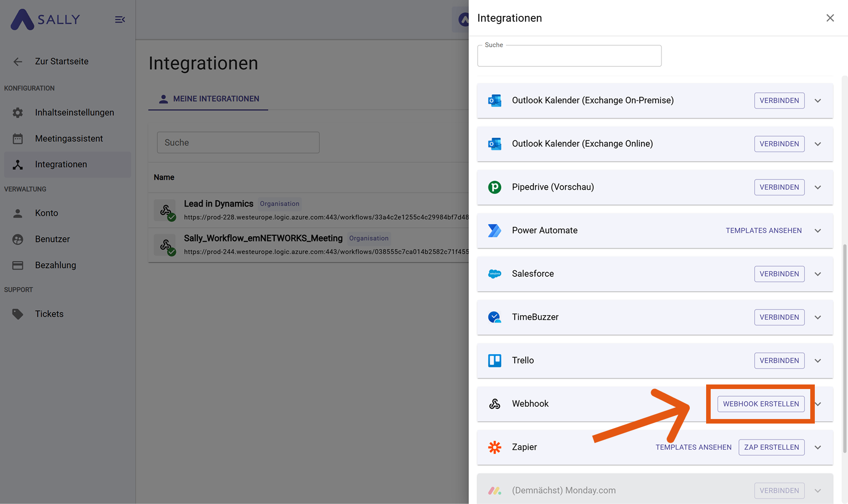Click the person icon for Konto
Viewport: 848px width, 504px height.
pos(18,213)
